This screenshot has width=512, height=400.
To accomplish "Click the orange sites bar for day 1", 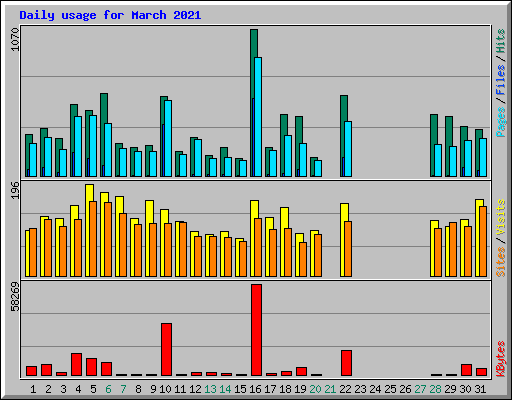I will [33, 252].
